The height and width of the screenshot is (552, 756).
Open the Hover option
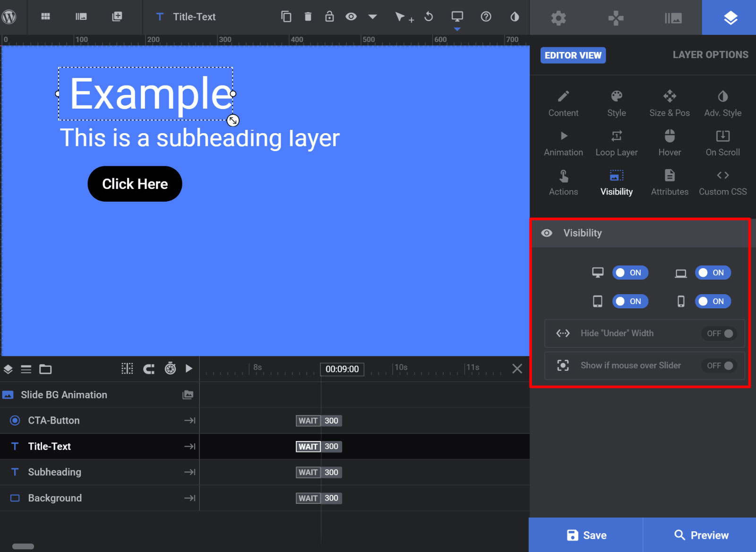[x=670, y=143]
